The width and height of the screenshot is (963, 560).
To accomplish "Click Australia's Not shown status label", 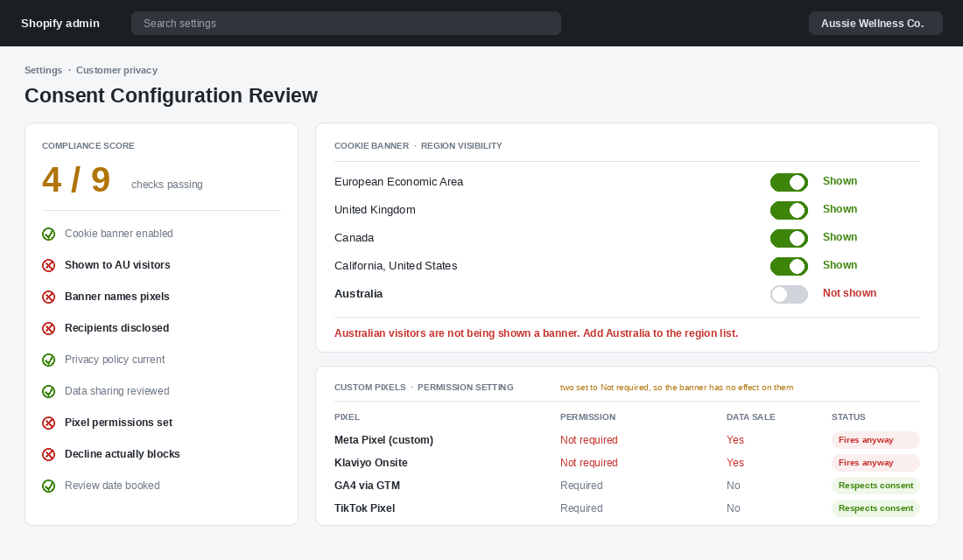I will pyautogui.click(x=849, y=293).
